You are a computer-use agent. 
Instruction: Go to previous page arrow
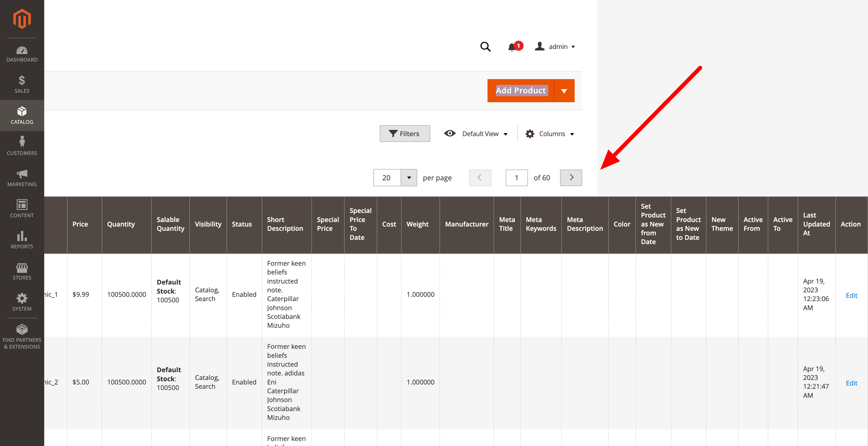480,178
